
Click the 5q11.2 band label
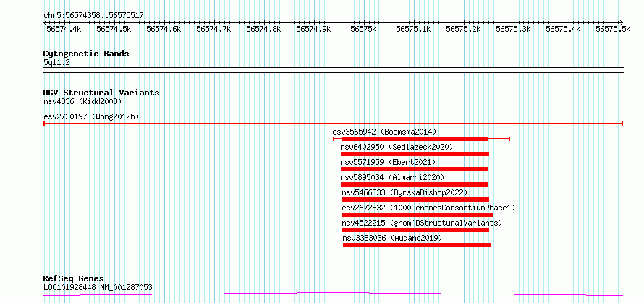click(x=56, y=63)
